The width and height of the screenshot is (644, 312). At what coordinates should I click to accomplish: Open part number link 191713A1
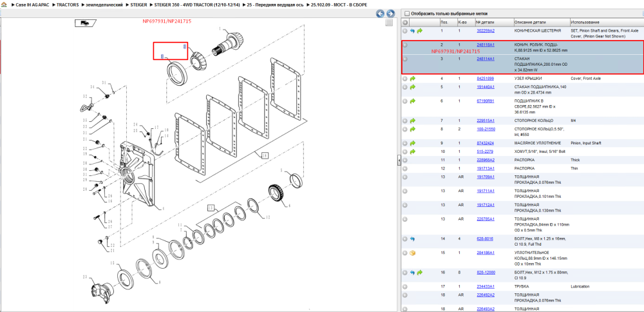point(486,168)
